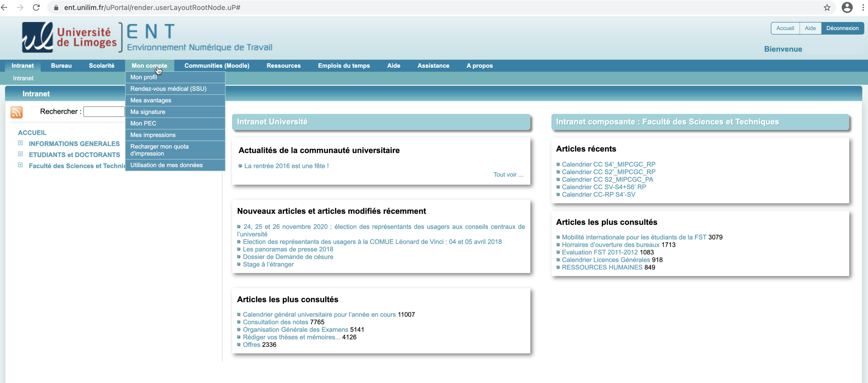Focus the Rechercher search field
868x383 pixels.
[104, 112]
